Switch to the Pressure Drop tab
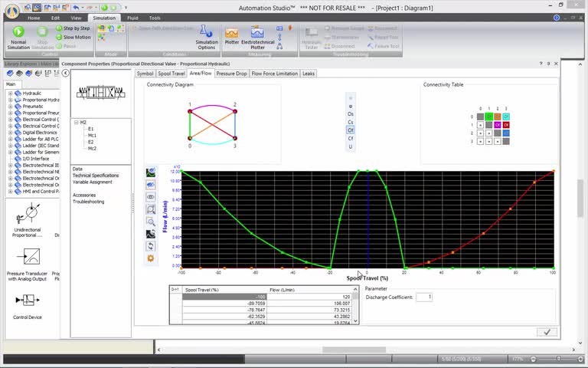 (x=231, y=74)
